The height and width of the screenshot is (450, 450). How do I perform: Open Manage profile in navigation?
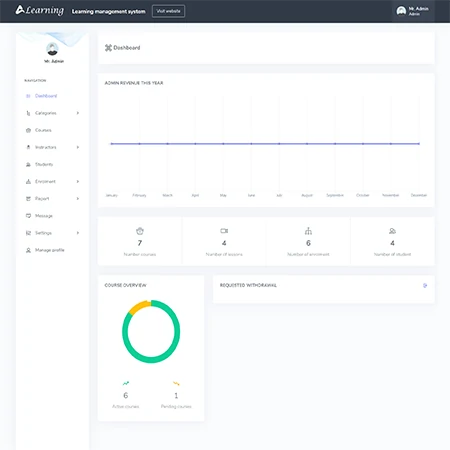(x=50, y=250)
